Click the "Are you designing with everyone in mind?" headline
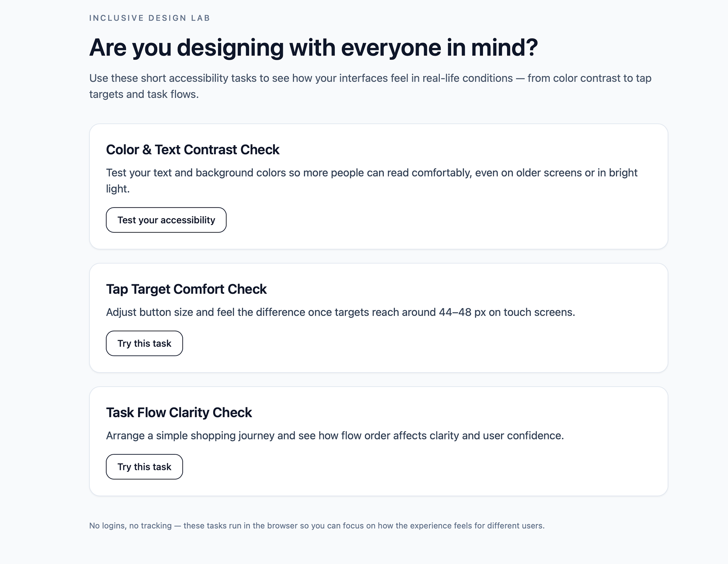 [x=313, y=48]
